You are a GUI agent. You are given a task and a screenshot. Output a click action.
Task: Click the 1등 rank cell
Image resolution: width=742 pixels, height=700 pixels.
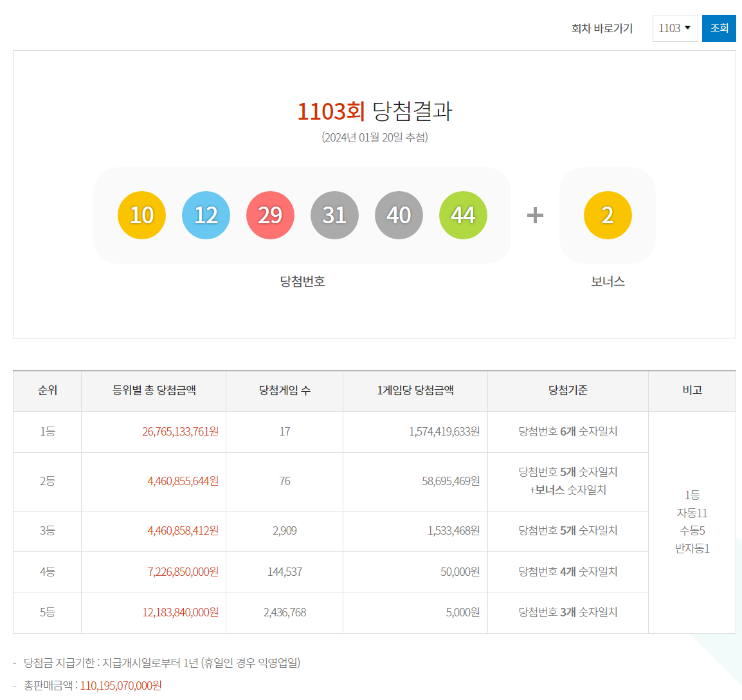[48, 432]
